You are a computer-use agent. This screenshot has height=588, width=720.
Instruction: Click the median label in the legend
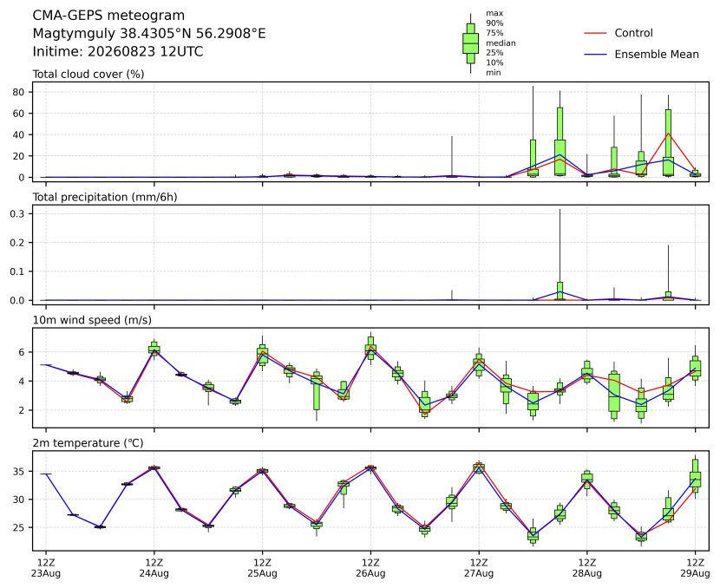[501, 43]
